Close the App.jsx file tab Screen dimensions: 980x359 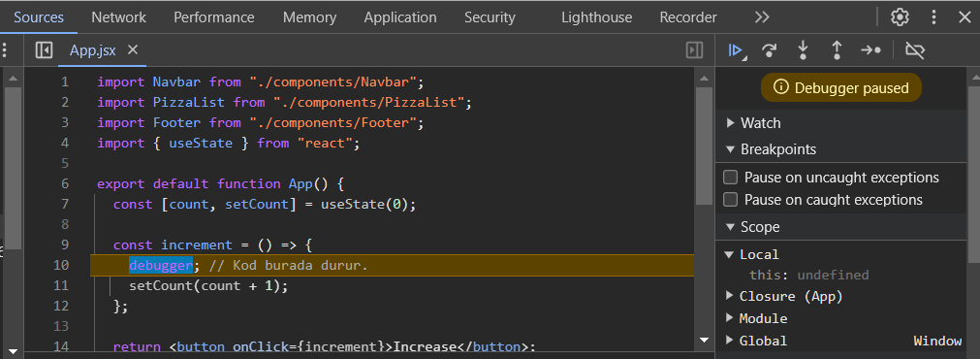(x=133, y=50)
